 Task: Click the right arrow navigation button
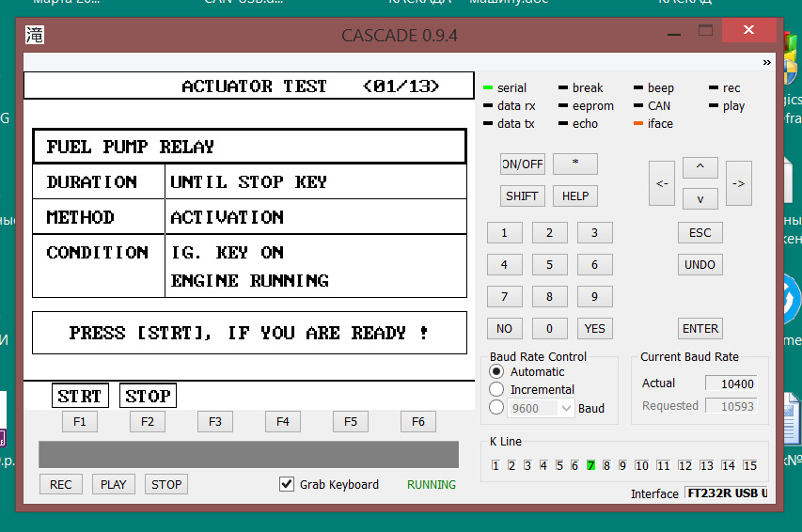(x=739, y=183)
